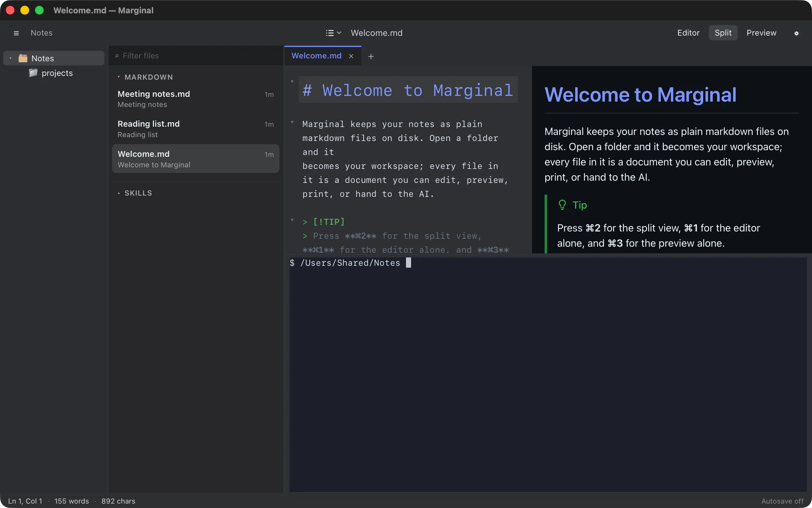This screenshot has width=812, height=508.
Task: Click Welcome to Marginal preview heading
Action: [640, 94]
